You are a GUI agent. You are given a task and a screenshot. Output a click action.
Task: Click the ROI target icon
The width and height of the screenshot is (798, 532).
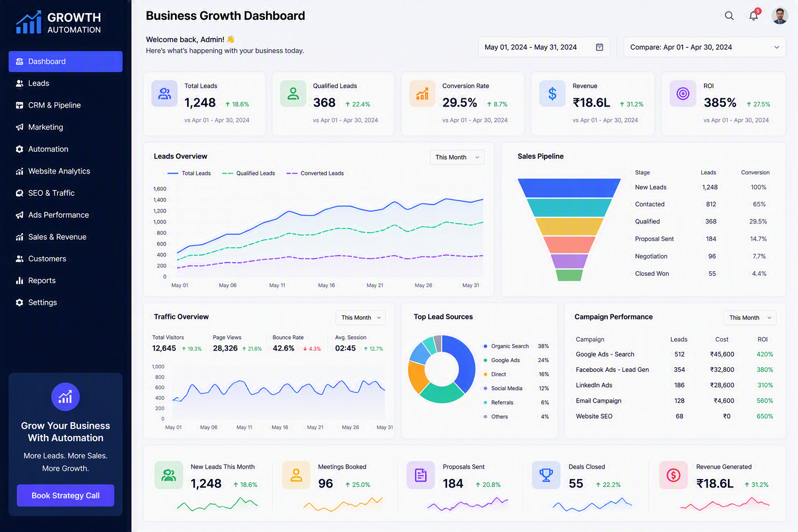(683, 94)
